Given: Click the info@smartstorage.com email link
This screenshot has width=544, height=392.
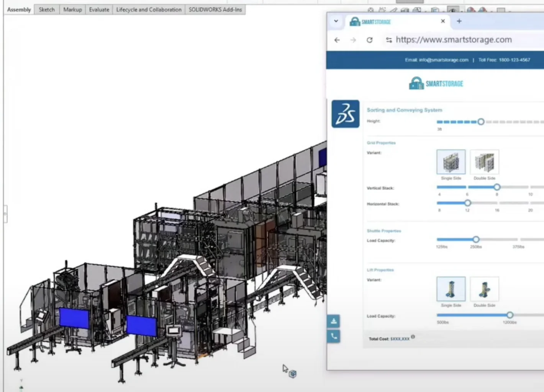Looking at the screenshot, I should [x=444, y=60].
